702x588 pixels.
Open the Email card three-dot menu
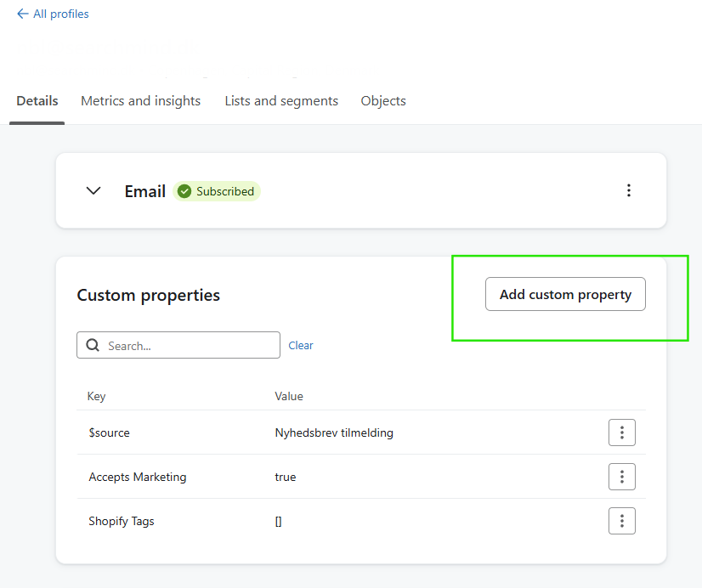[x=629, y=190]
